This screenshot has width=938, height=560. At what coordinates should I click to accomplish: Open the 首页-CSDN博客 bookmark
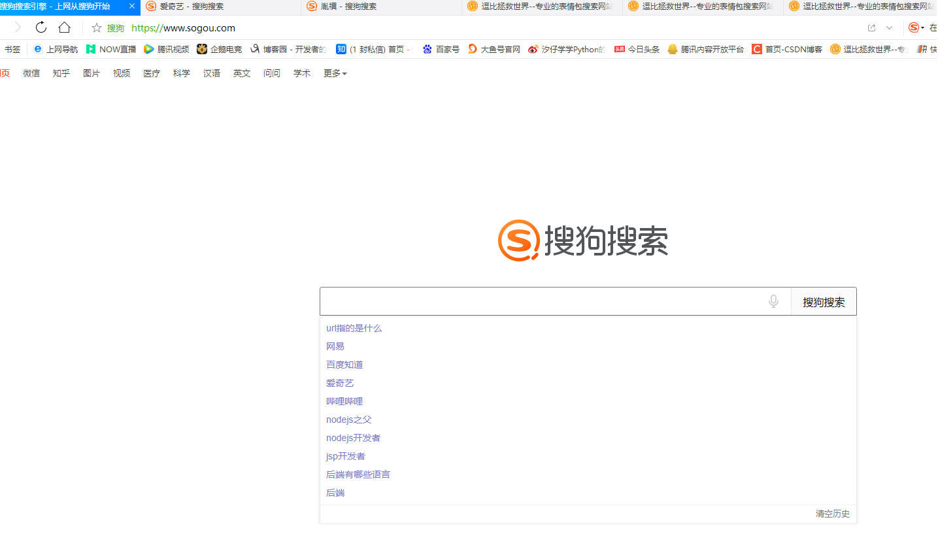(787, 49)
